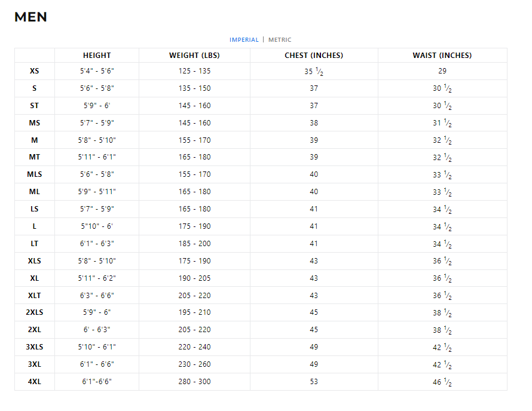
Task: Click the 230 - 260 weight cell
Action: point(194,364)
